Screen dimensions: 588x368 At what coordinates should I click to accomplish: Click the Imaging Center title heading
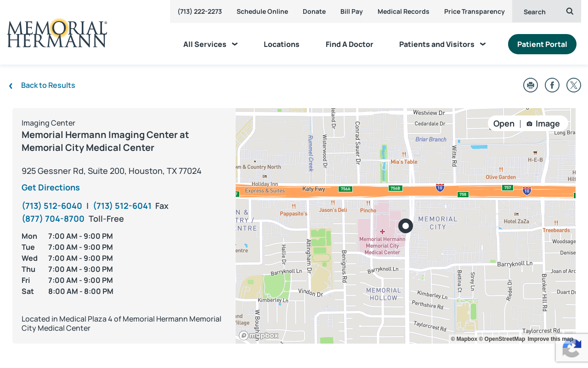(105, 141)
